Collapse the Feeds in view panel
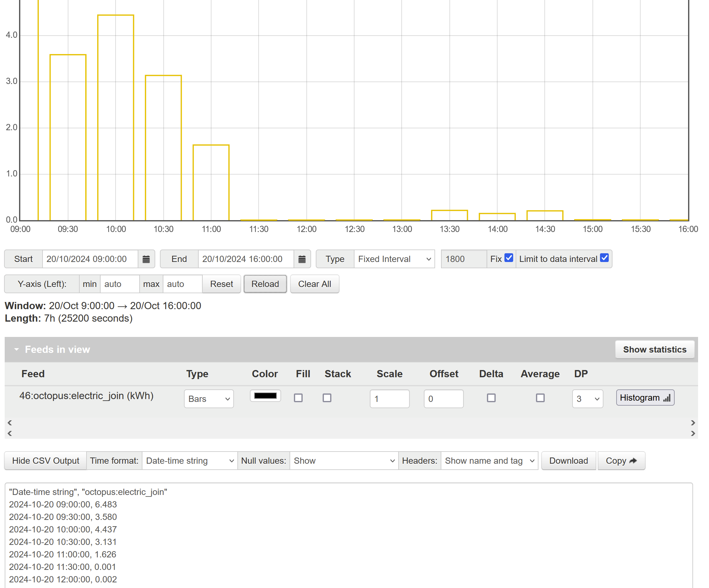The image size is (709, 588). 16,349
